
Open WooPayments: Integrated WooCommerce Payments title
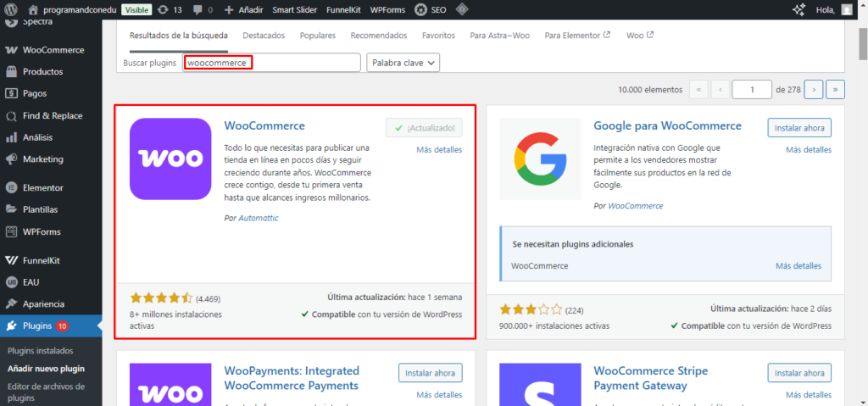pyautogui.click(x=292, y=378)
